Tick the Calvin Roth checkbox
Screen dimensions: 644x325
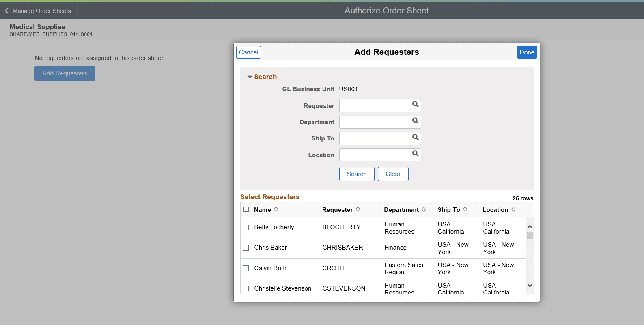click(x=246, y=268)
